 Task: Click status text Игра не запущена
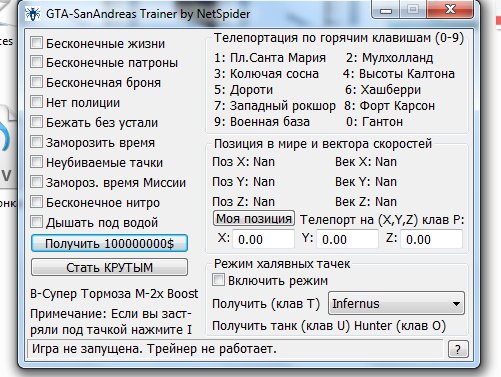(x=88, y=349)
